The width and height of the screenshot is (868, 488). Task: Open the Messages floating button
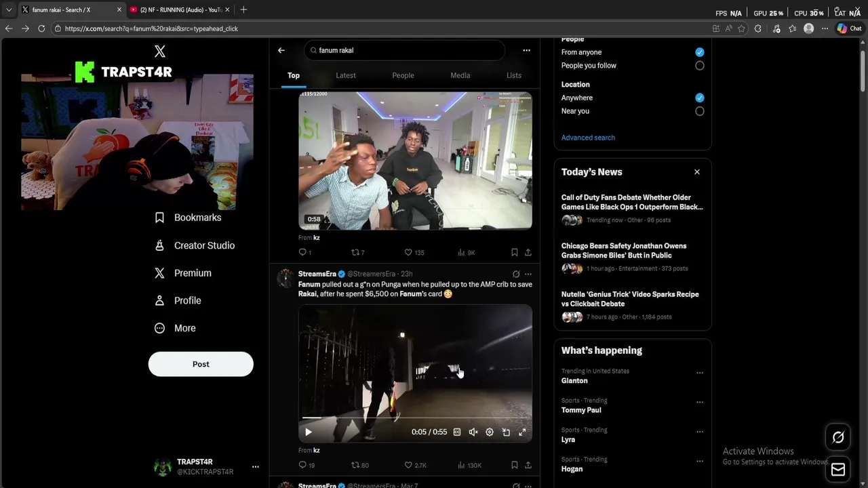click(838, 469)
